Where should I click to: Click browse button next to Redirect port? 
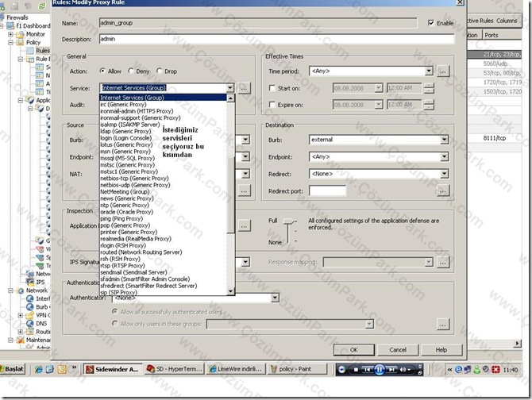[x=443, y=190]
